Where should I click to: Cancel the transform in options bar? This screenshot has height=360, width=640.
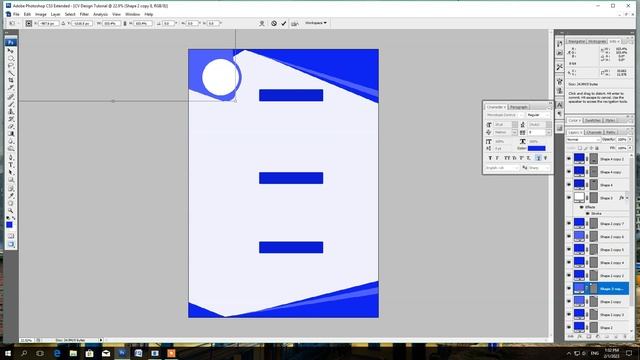(274, 23)
